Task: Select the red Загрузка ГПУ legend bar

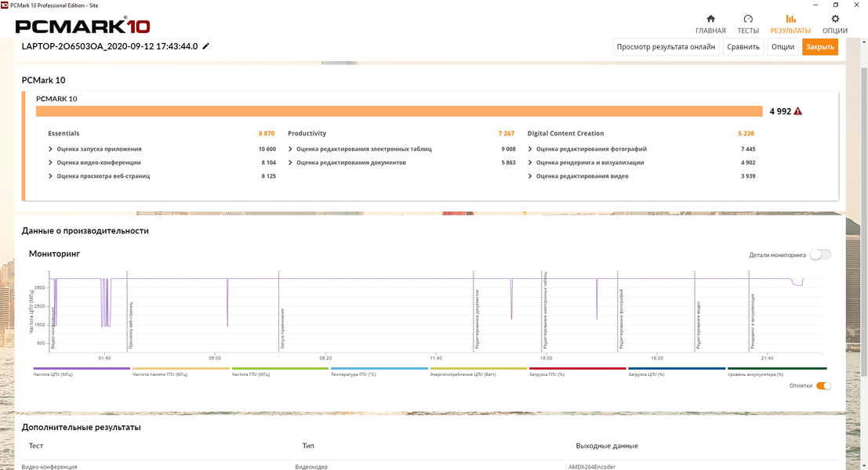Action: (577, 368)
